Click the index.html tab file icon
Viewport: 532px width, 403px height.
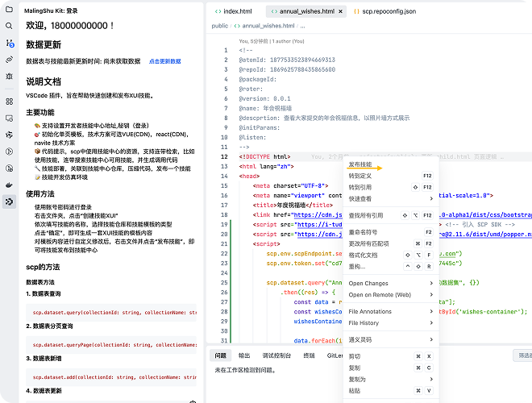point(218,11)
